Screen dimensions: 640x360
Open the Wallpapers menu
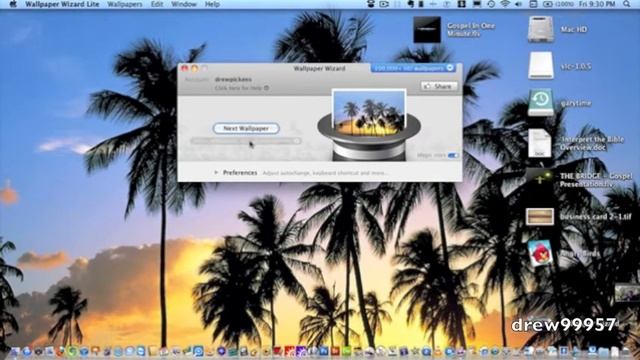click(x=125, y=4)
